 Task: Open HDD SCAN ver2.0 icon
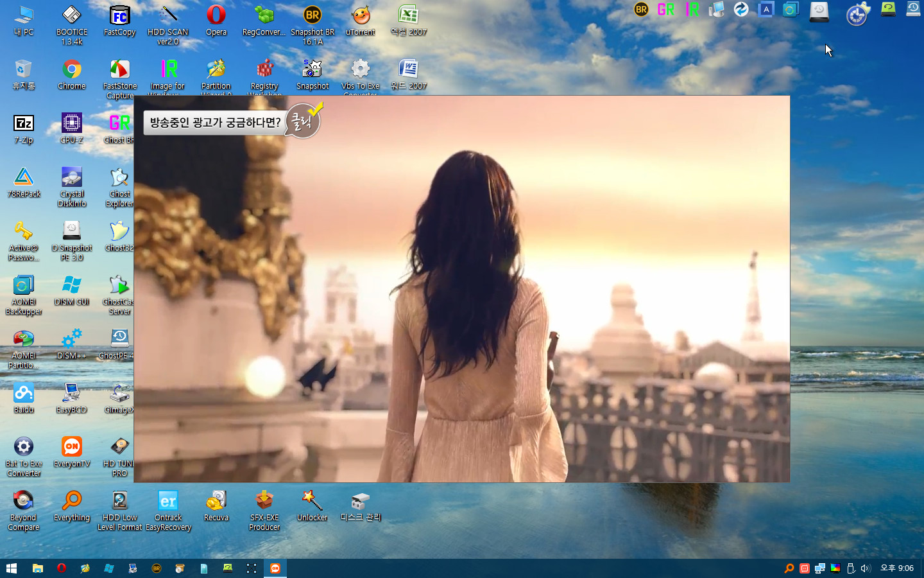(x=168, y=25)
